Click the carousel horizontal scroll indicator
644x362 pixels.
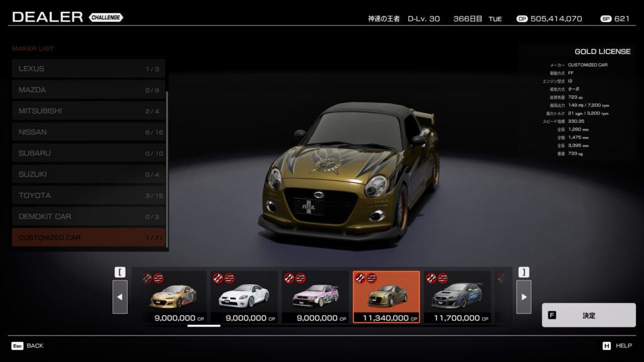pos(204,326)
